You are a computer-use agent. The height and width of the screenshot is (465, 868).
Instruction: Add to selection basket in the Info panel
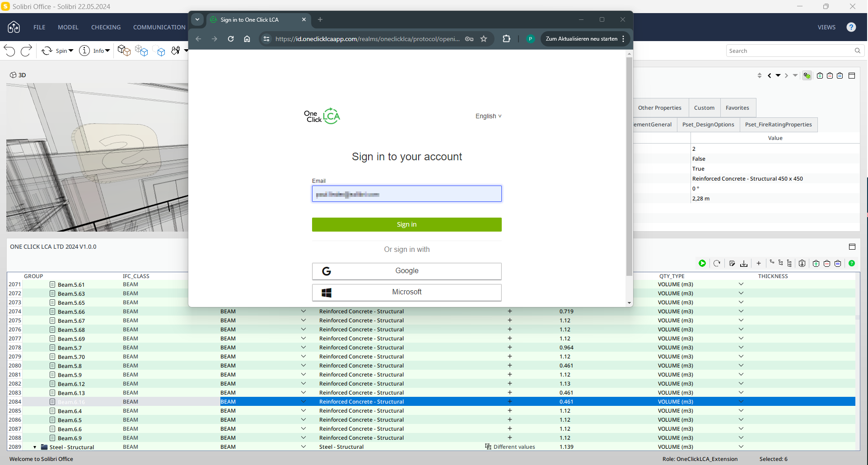820,75
